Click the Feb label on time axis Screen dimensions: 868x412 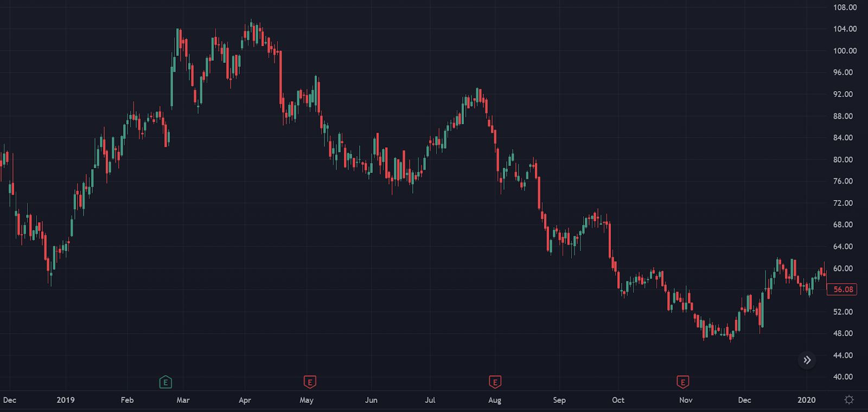point(127,400)
